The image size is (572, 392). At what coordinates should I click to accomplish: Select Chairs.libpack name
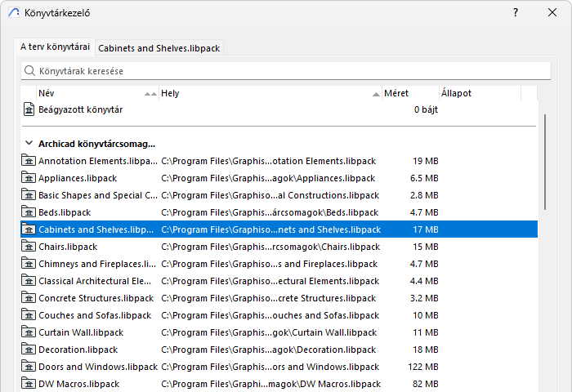[68, 247]
